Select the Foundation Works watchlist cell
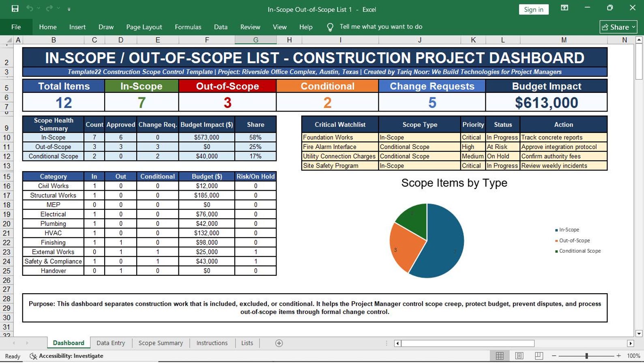This screenshot has height=363, width=644. click(x=340, y=137)
